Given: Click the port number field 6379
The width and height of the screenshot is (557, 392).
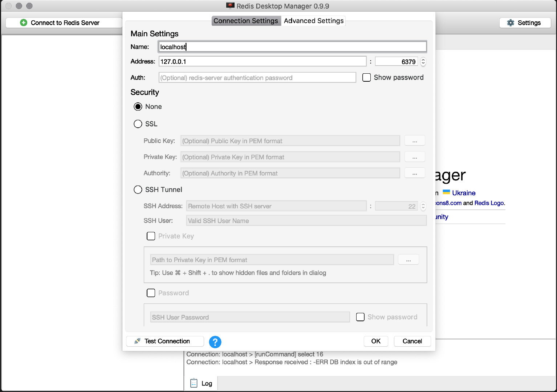Looking at the screenshot, I should [396, 61].
